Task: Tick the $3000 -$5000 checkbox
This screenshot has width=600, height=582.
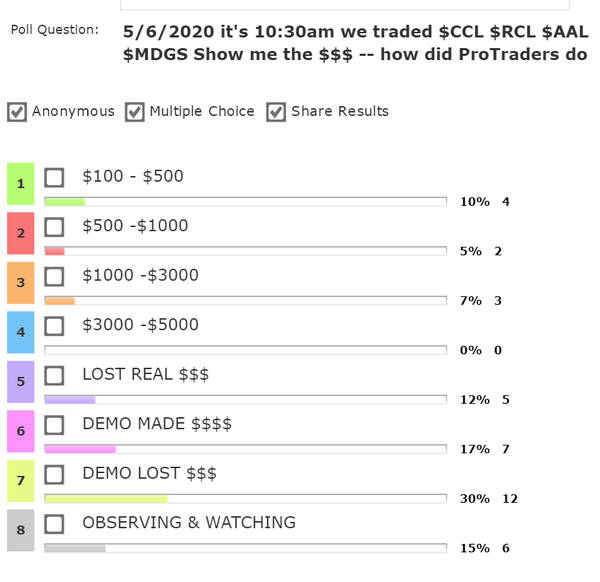Action: click(55, 325)
